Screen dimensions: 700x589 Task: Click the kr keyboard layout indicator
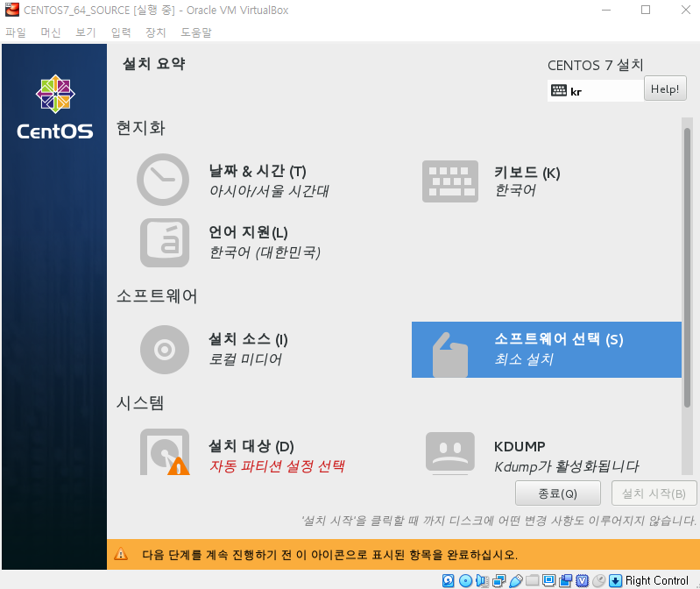[596, 90]
